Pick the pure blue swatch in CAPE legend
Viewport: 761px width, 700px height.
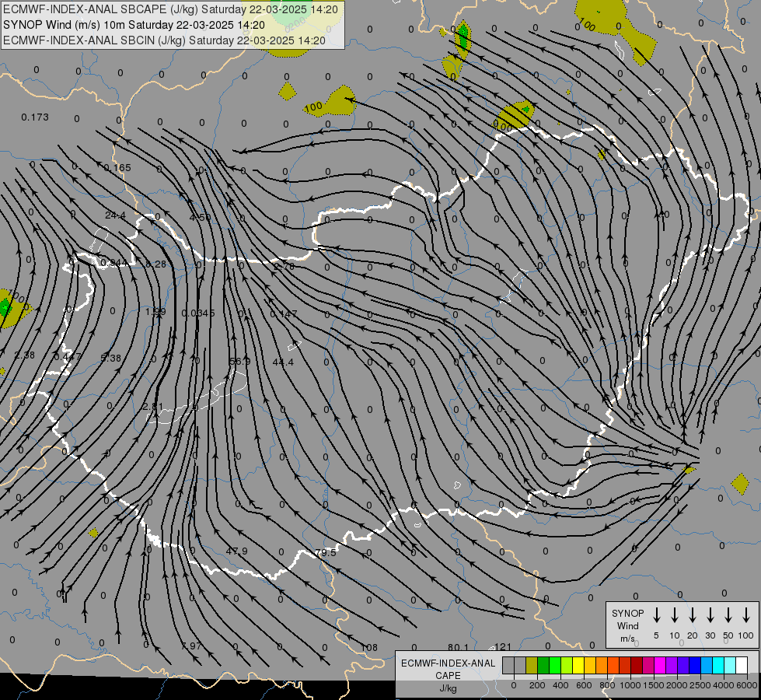point(695,666)
